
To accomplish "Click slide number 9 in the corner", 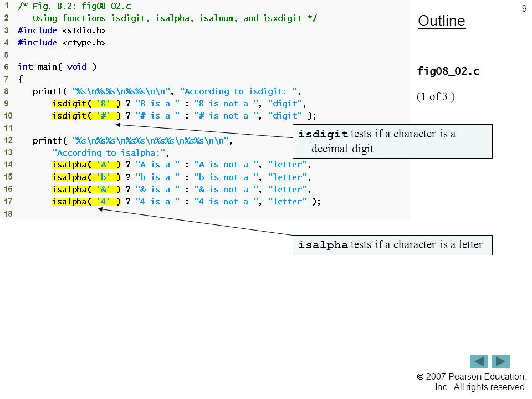I will coord(524,8).
